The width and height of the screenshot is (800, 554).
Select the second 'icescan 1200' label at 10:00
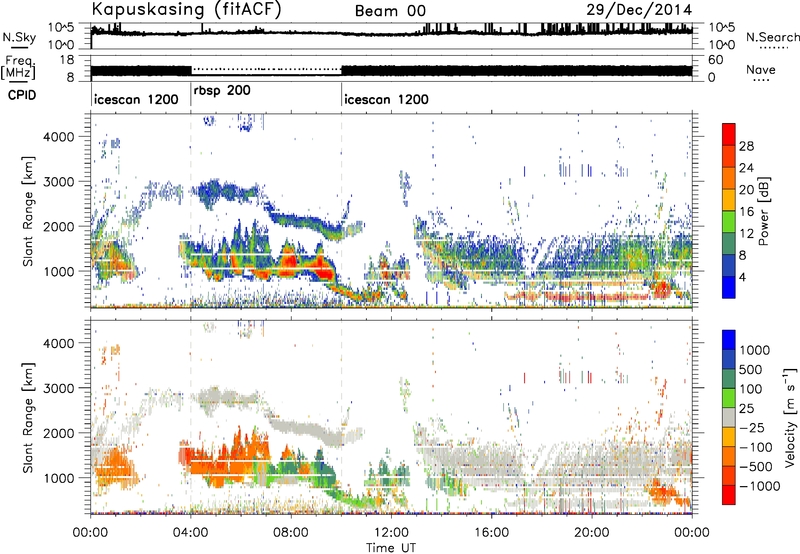tap(386, 99)
